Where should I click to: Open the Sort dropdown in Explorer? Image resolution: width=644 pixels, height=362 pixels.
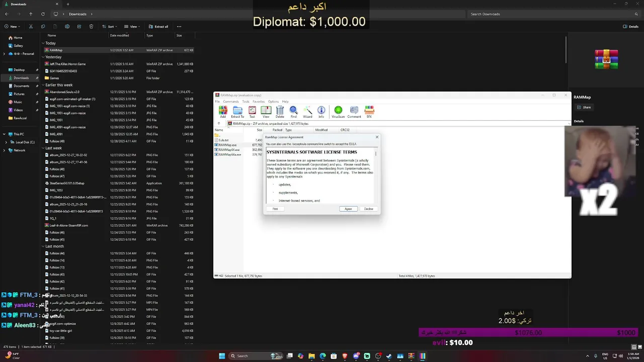(110, 27)
